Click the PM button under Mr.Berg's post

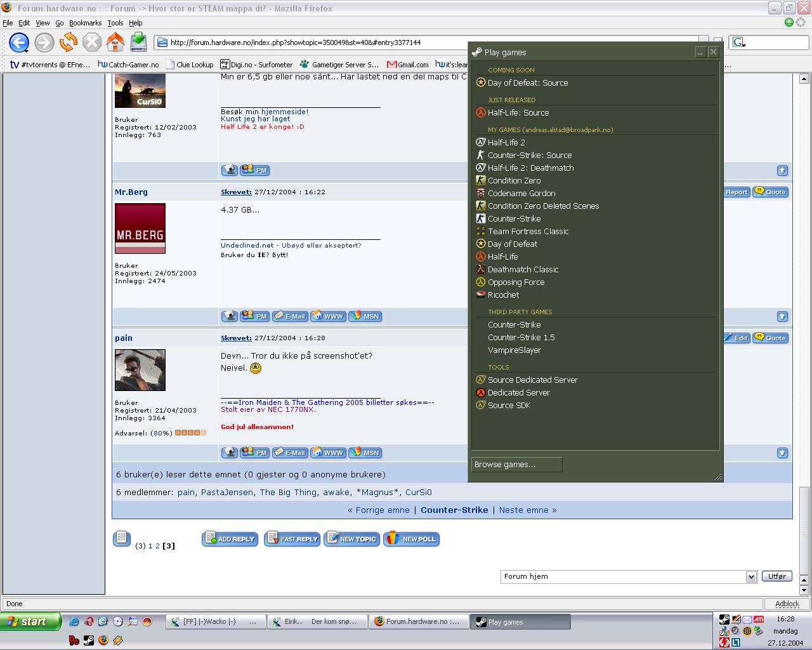pos(254,316)
